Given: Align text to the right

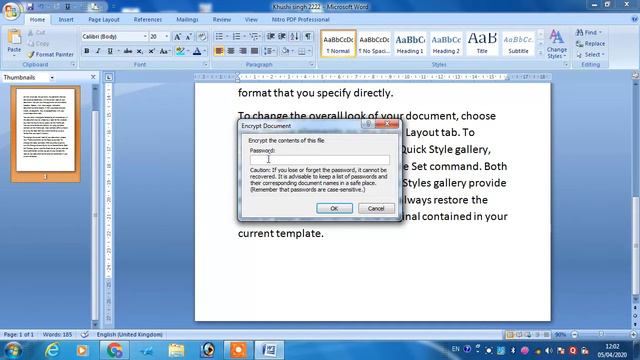Looking at the screenshot, I should click(x=243, y=51).
